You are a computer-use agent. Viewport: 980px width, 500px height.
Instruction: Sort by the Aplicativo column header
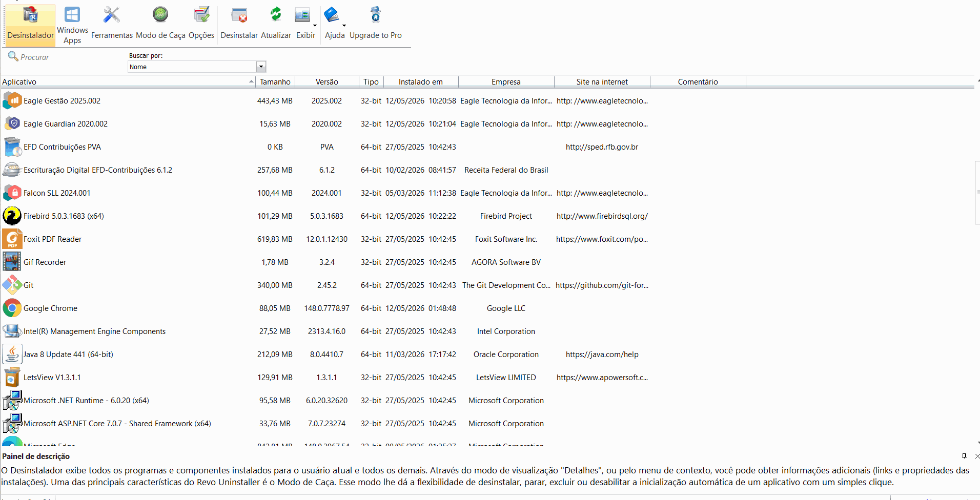pos(128,82)
